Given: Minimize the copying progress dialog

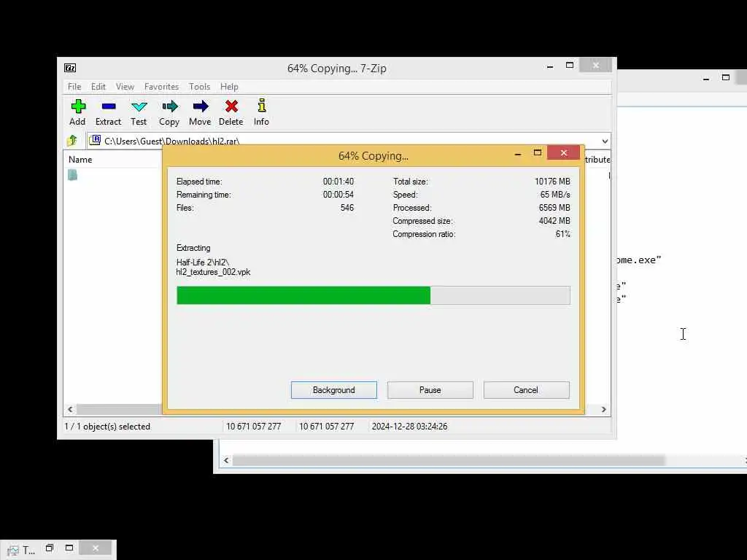Looking at the screenshot, I should pyautogui.click(x=518, y=153).
